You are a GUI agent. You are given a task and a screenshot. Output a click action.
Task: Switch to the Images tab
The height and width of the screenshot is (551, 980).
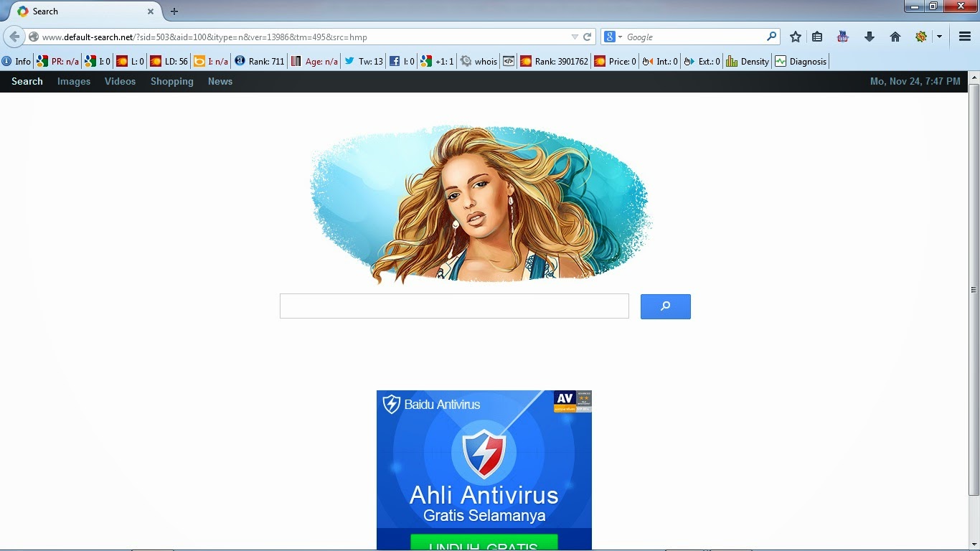74,82
